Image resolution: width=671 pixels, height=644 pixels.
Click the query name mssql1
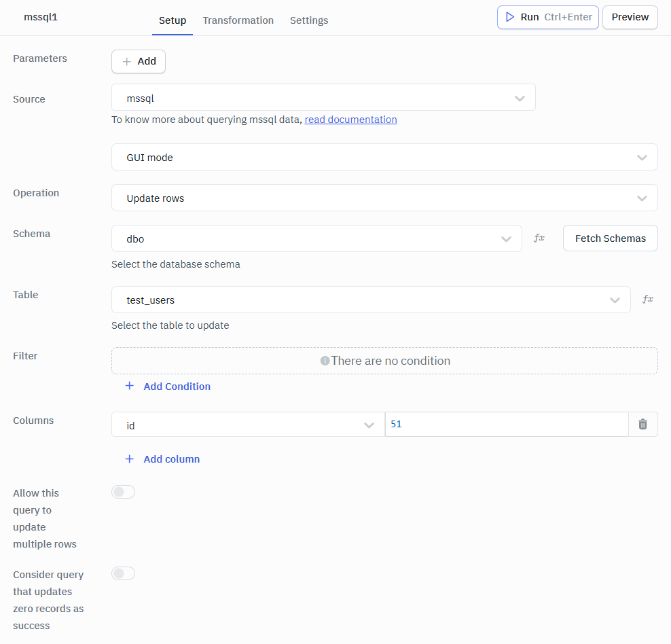coord(41,17)
